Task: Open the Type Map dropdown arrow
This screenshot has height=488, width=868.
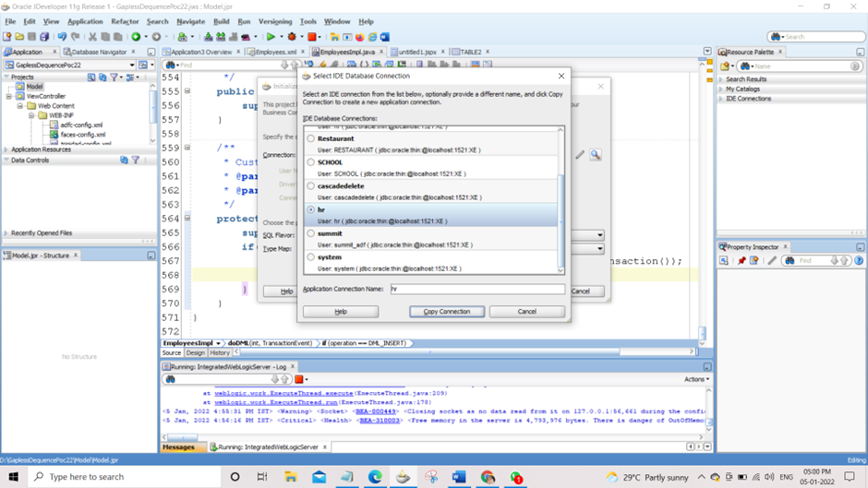Action: point(600,249)
